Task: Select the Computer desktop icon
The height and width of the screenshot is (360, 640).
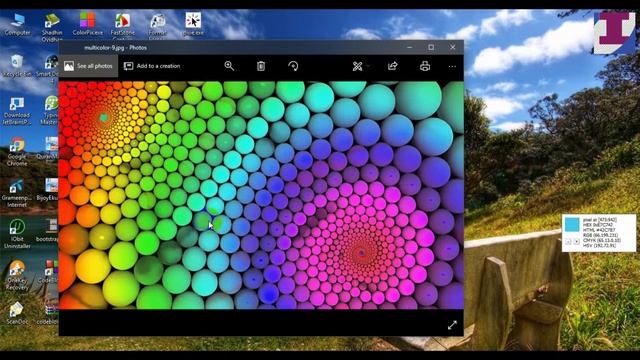Action: [x=17, y=24]
